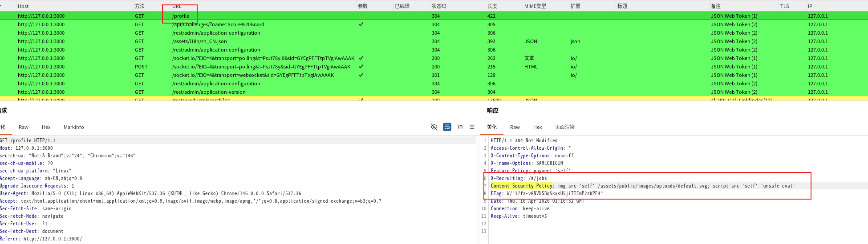Click the sec-ch-ua-platform header line
This screenshot has width=868, height=244.
pyautogui.click(x=36, y=171)
